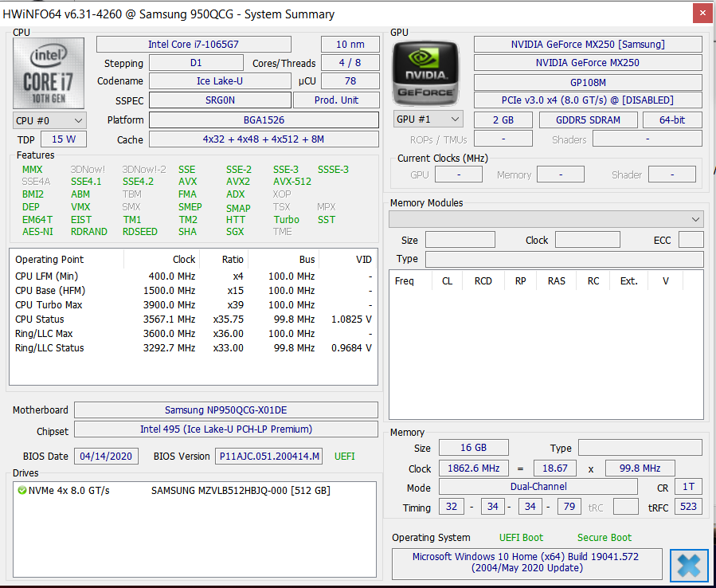Click the memory size 16 GB field
The image size is (716, 588).
pyautogui.click(x=474, y=448)
